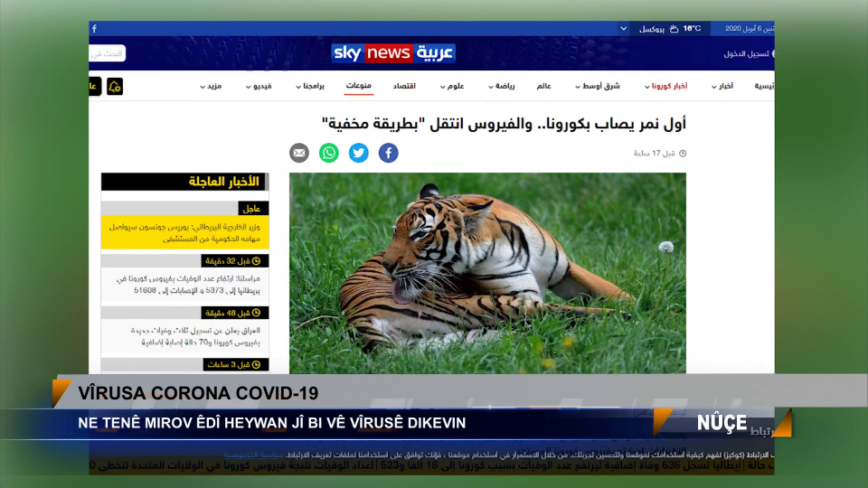Share the article on Twitter
The image size is (868, 488).
tap(359, 153)
